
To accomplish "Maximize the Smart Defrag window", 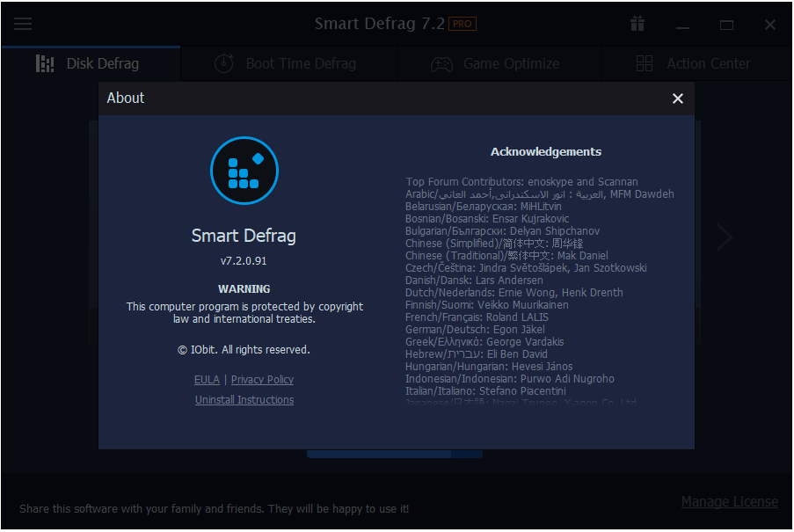I will (726, 25).
